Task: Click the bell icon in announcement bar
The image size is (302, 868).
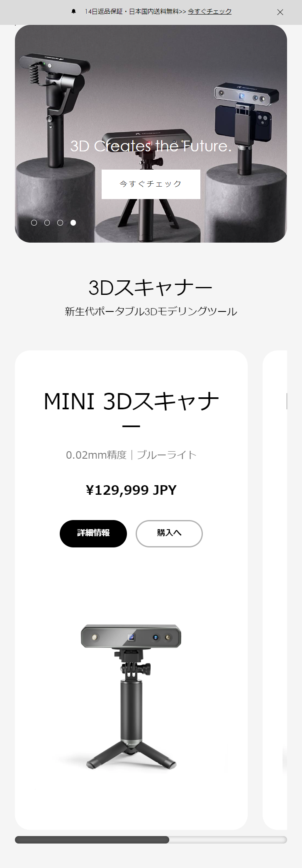Action: pos(74,12)
